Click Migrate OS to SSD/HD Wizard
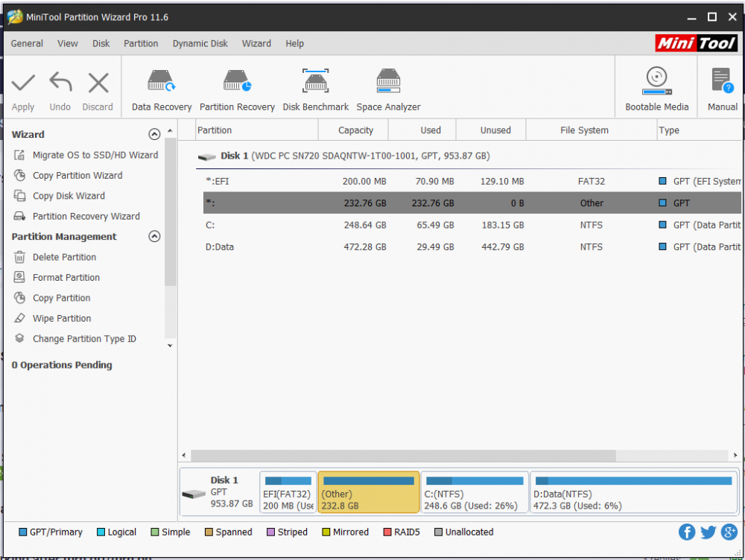This screenshot has height=560, width=745. point(95,155)
